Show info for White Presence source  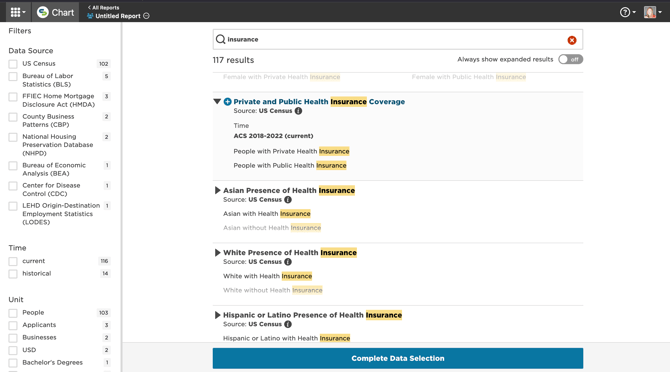click(288, 262)
